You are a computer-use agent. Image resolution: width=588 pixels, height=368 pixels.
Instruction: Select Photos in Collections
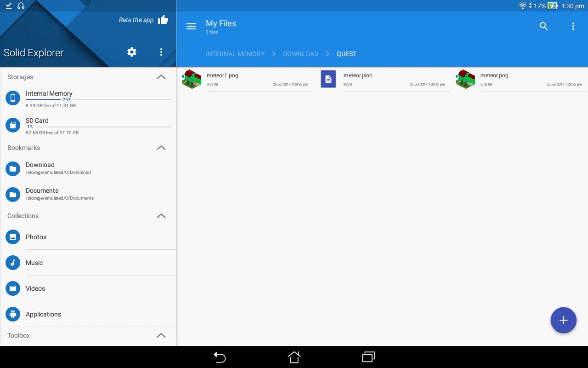(36, 237)
